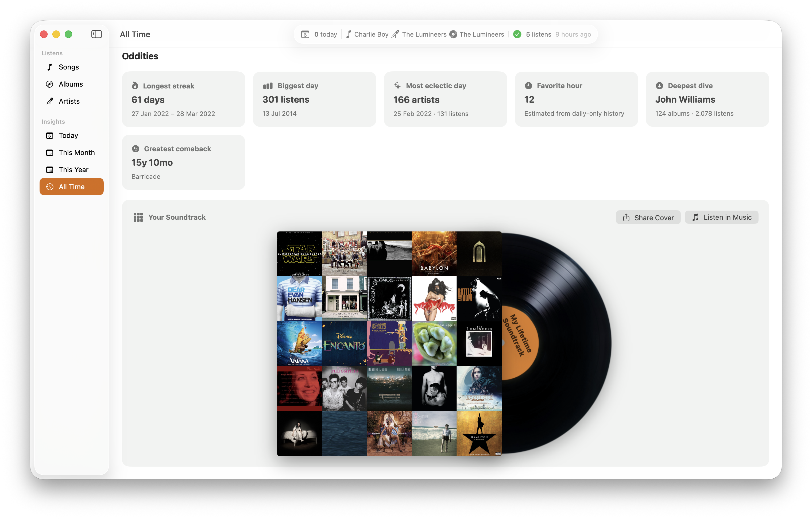This screenshot has height=519, width=812.
Task: Click the Vaiana soundtrack album cover
Action: (299, 343)
